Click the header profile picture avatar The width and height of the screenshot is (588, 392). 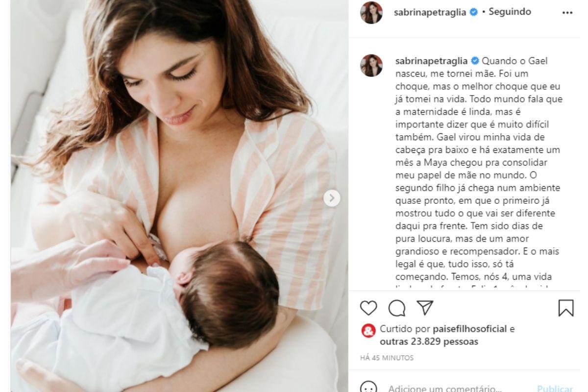click(x=371, y=12)
